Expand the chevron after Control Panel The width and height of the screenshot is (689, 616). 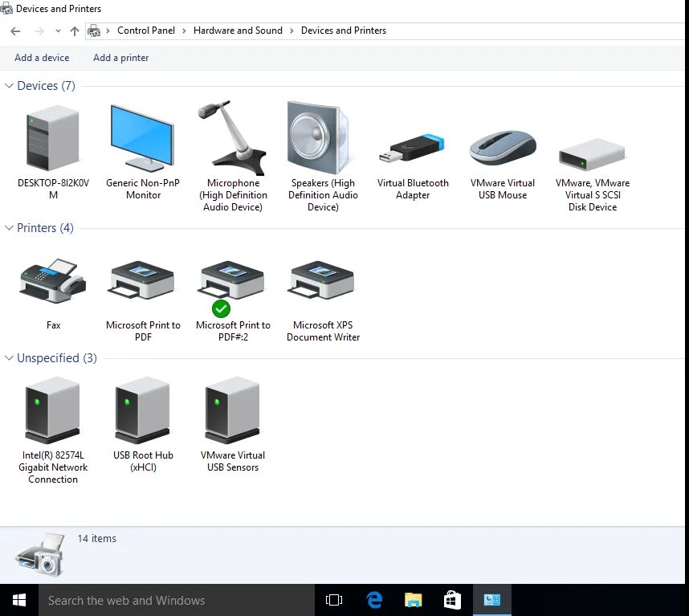[x=184, y=31]
